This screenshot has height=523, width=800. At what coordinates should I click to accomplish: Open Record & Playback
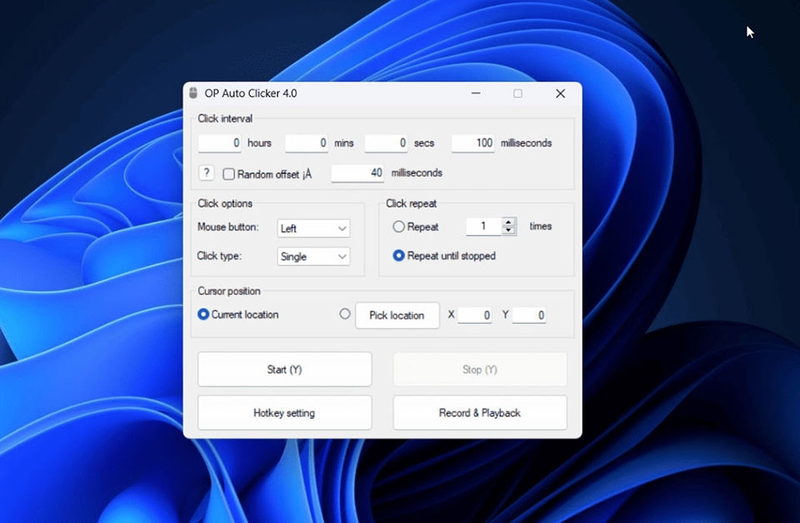click(x=480, y=412)
